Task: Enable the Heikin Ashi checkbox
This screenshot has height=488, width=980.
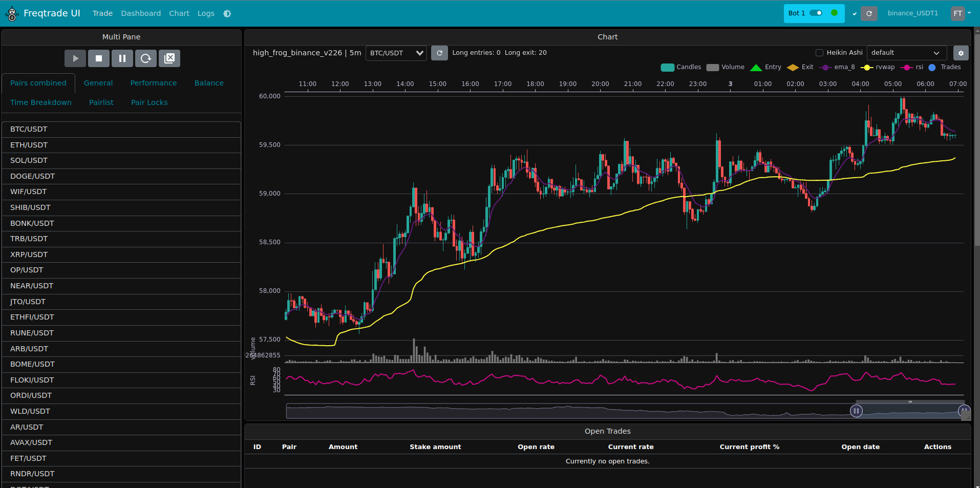Action: 819,53
